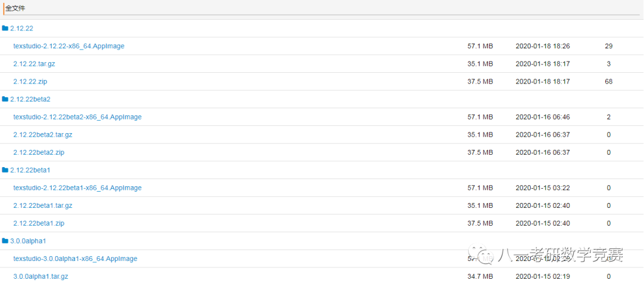Download the 2.12.22.zip archive
Image resolution: width=644 pixels, height=283 pixels.
point(30,81)
